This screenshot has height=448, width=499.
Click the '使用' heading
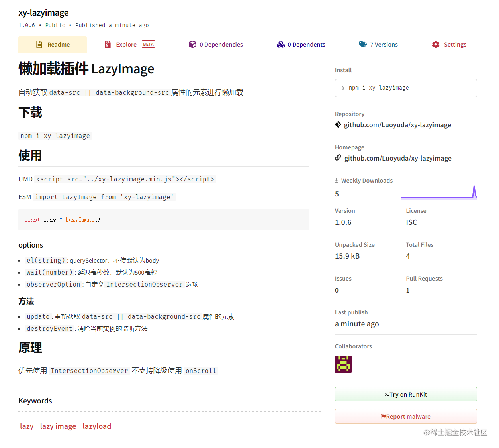[30, 155]
